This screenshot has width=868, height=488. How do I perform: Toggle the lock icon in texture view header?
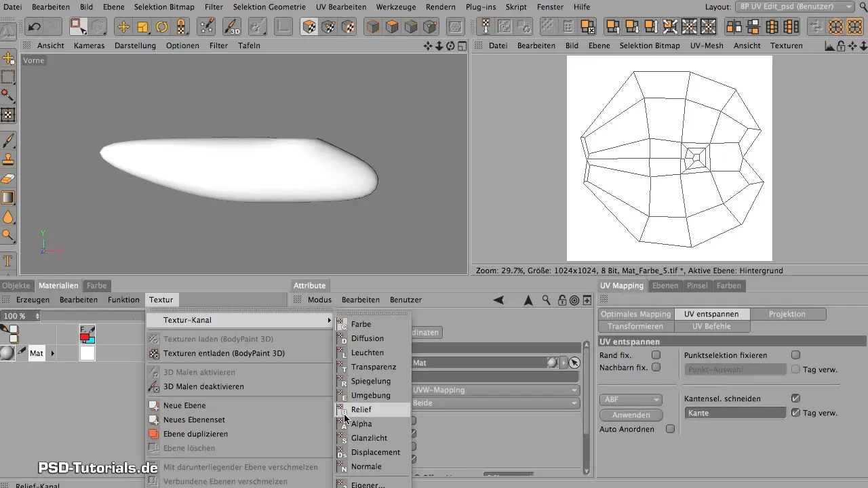(x=841, y=45)
